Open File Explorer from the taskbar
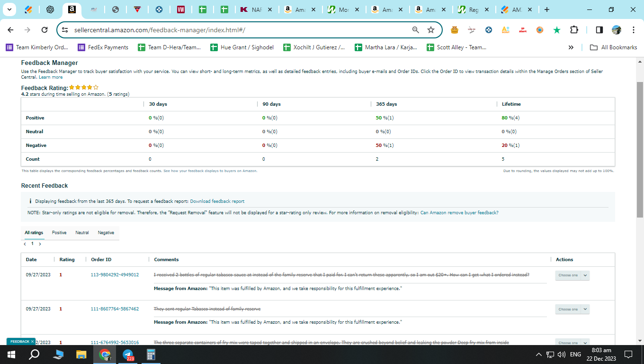The image size is (644, 364). click(x=81, y=355)
